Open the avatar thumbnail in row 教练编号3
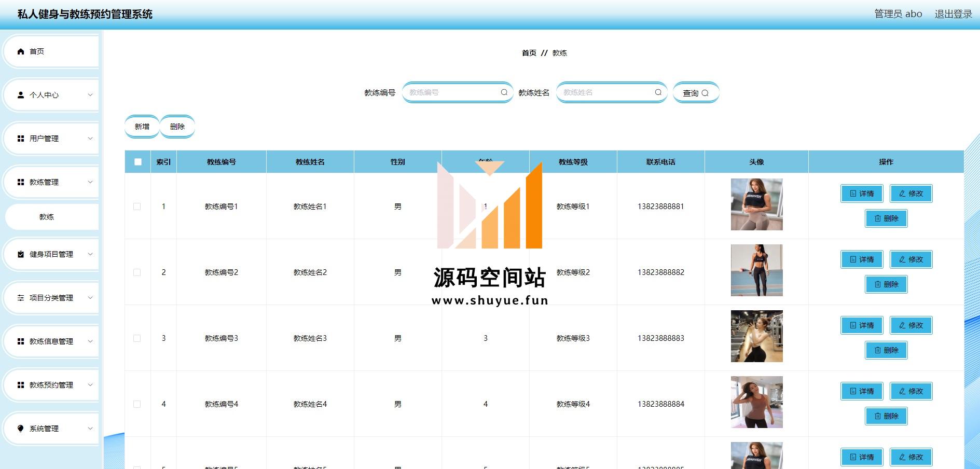980x469 pixels. click(x=756, y=336)
